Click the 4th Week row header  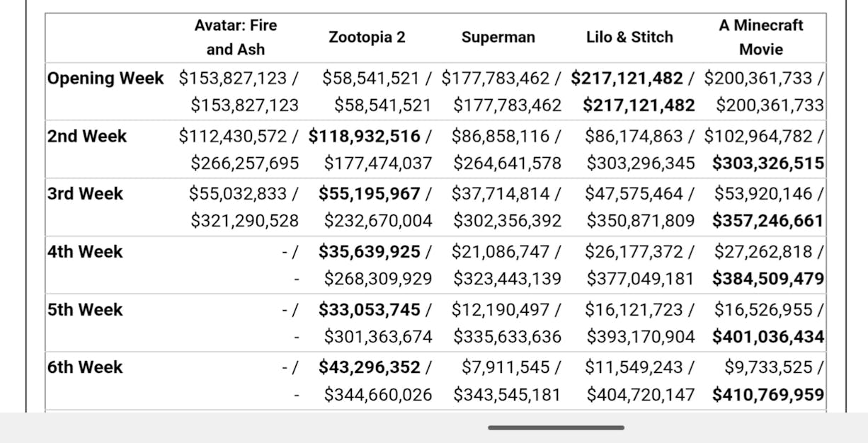pyautogui.click(x=85, y=252)
